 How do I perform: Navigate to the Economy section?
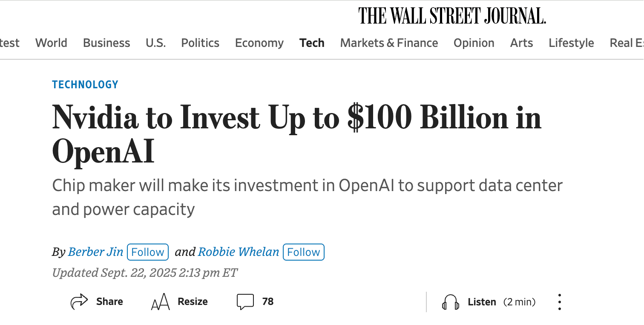[x=259, y=43]
